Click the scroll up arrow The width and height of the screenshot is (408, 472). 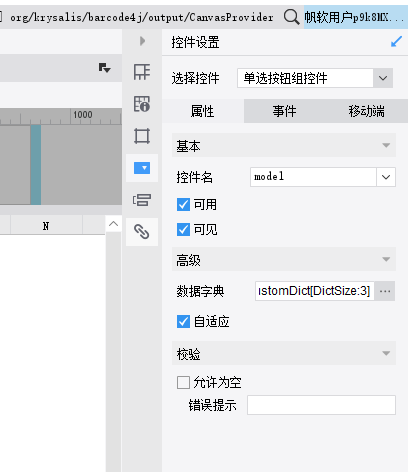pos(113,224)
